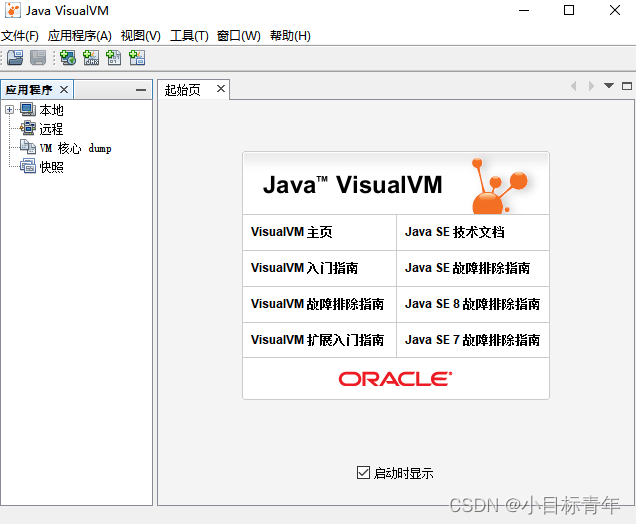Click the VM 核心 dump document icon

pyautogui.click(x=28, y=147)
